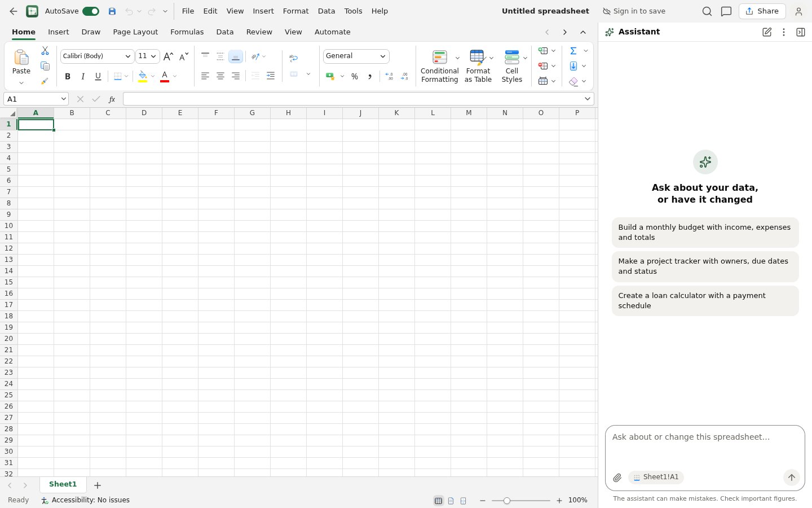Toggle the AutoSave switch
This screenshot has width=812, height=508.
click(x=91, y=11)
